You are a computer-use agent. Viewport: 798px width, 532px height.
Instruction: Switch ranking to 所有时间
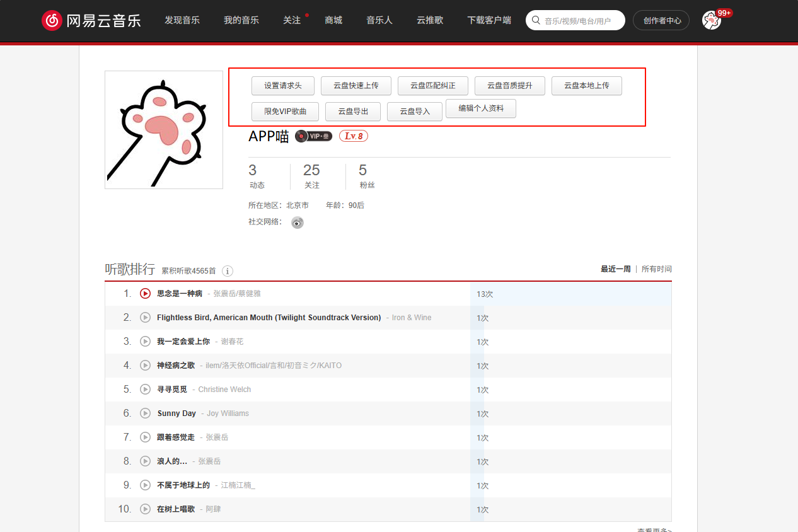pos(657,269)
